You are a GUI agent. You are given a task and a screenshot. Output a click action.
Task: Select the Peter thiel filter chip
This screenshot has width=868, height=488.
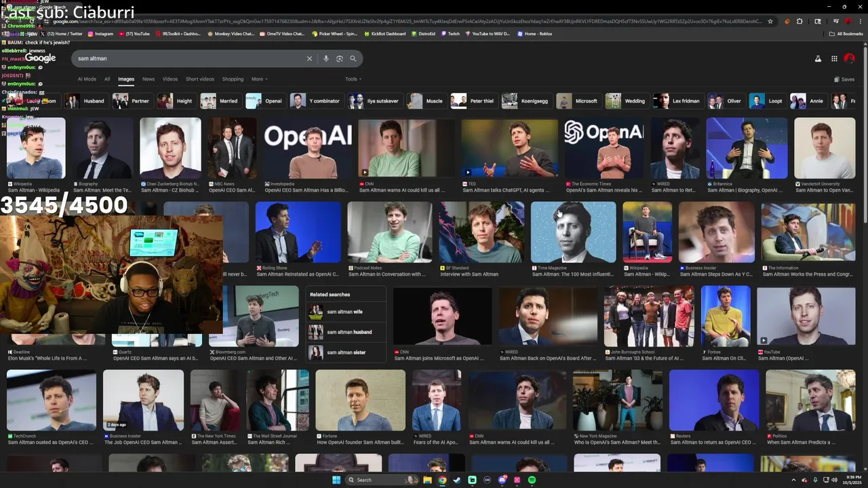pos(474,101)
